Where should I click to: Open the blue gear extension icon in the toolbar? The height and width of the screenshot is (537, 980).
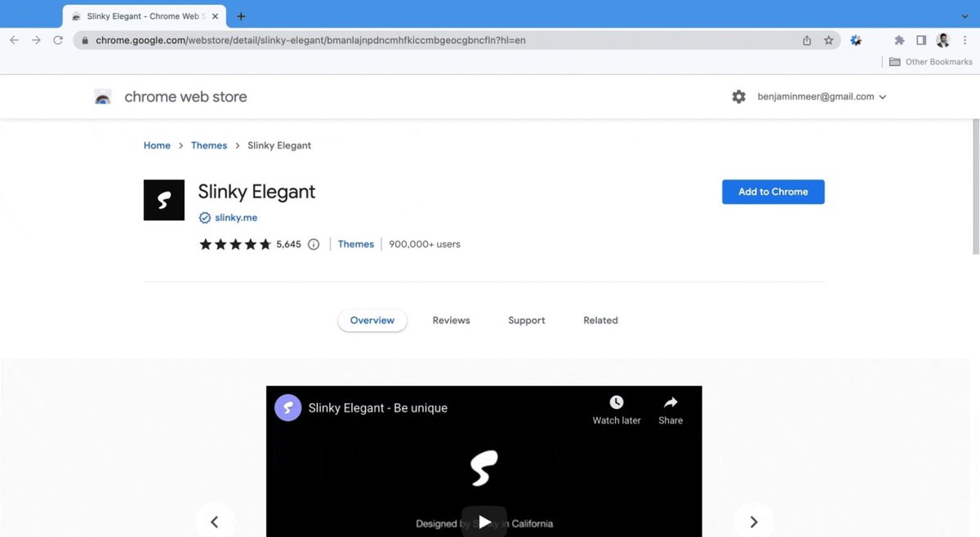click(x=856, y=40)
